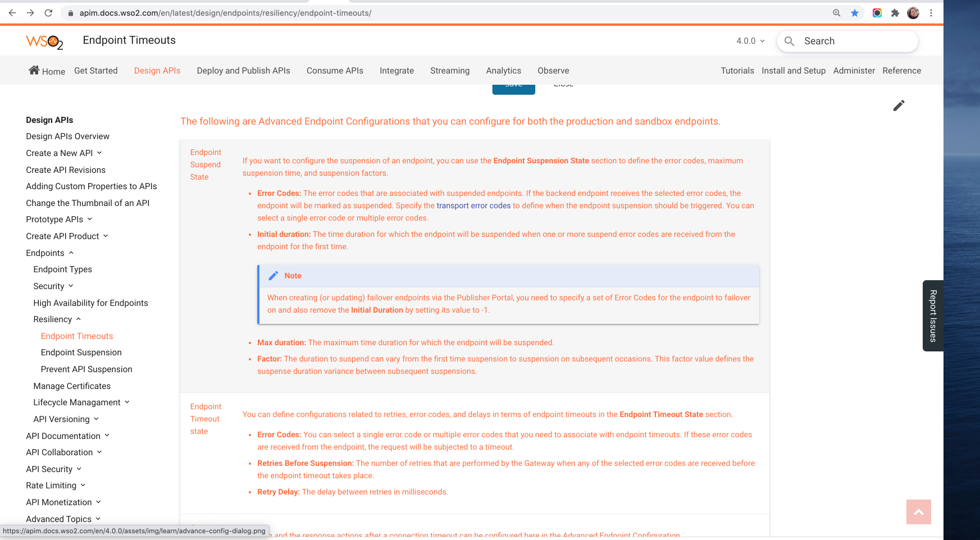This screenshot has width=980, height=540.
Task: Click the zoom icon in the address bar
Action: [x=837, y=12]
